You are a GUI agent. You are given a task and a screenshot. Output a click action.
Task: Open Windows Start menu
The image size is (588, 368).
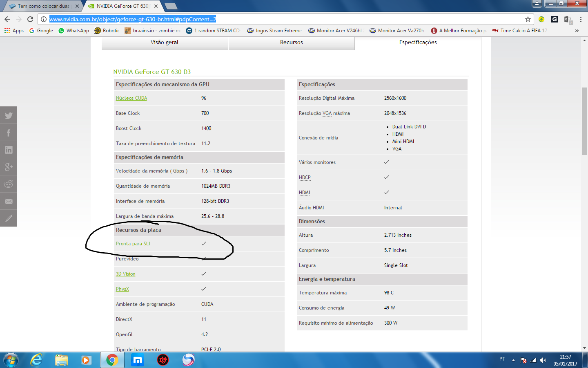(x=11, y=360)
